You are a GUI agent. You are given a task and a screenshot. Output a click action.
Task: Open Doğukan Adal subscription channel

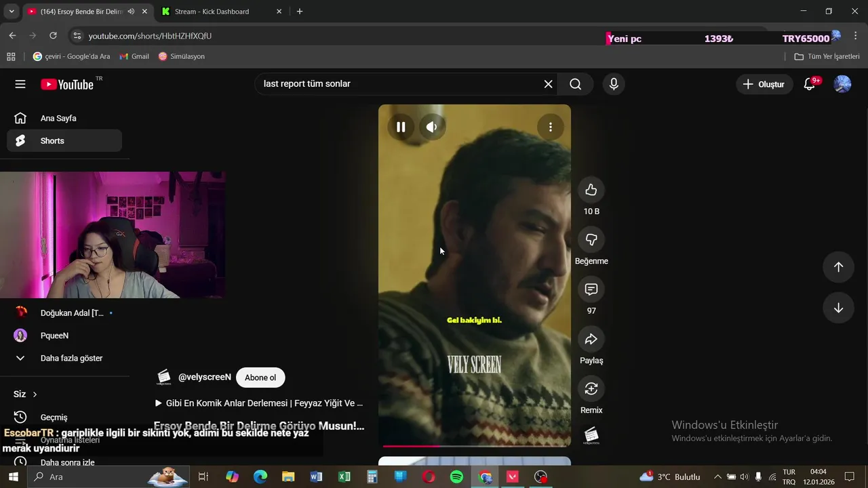(x=64, y=313)
